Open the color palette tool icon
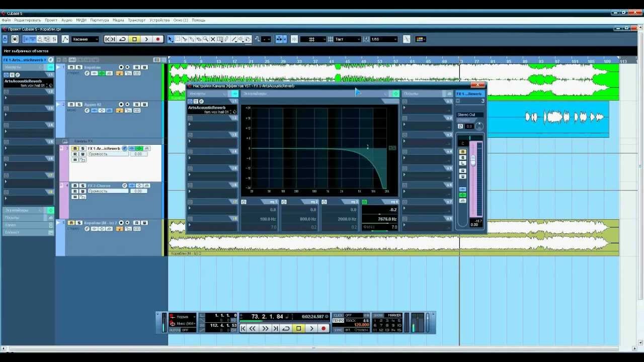 click(421, 39)
